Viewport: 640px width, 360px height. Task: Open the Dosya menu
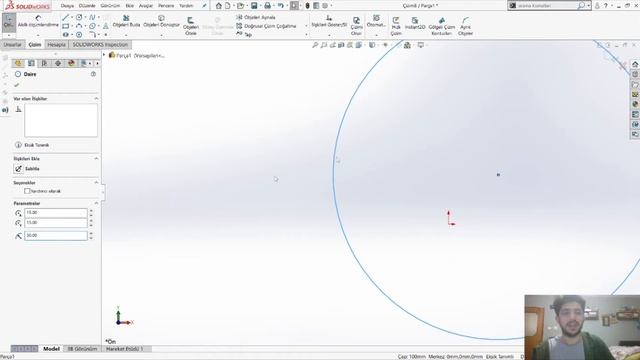67,6
